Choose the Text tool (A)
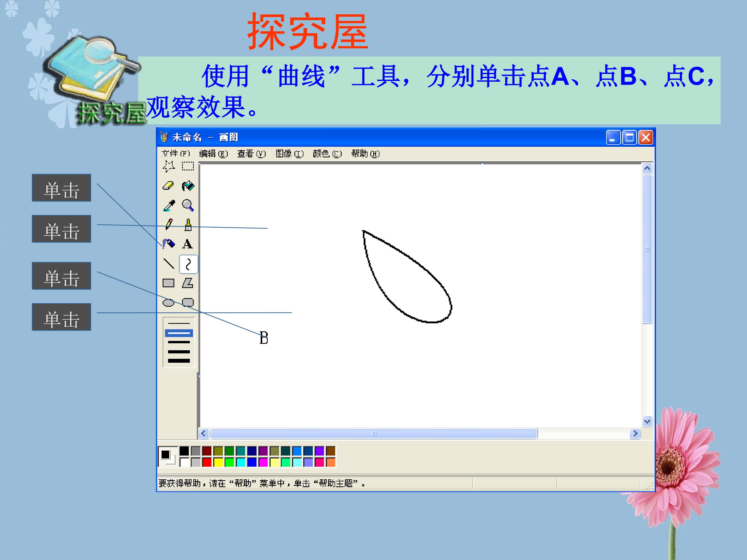The height and width of the screenshot is (560, 747). pyautogui.click(x=188, y=244)
